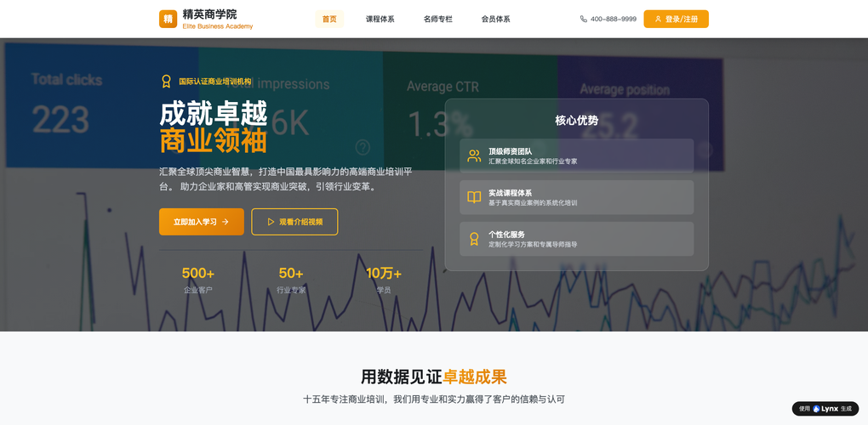Click the arrow icon in 立即加入学习 button
868x425 pixels.
point(226,222)
